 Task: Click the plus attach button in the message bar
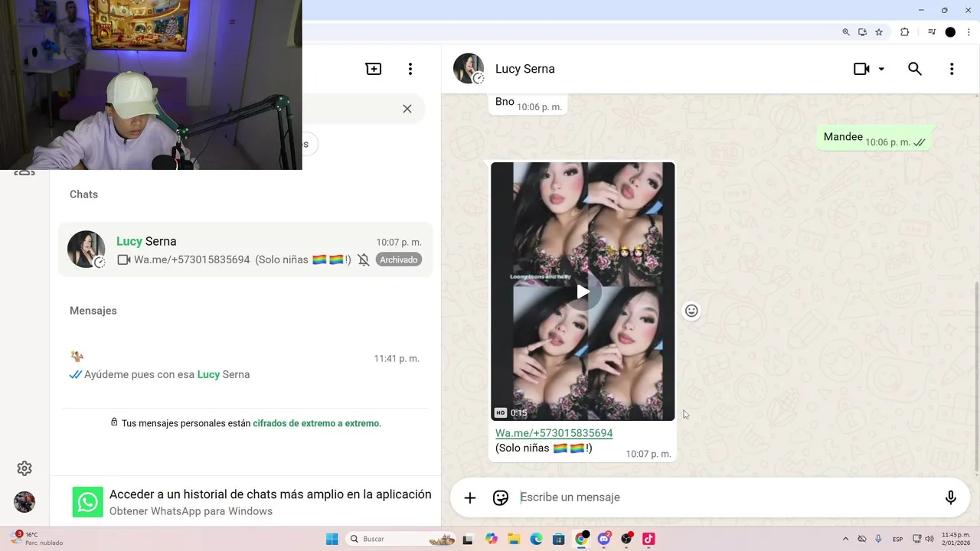point(470,497)
